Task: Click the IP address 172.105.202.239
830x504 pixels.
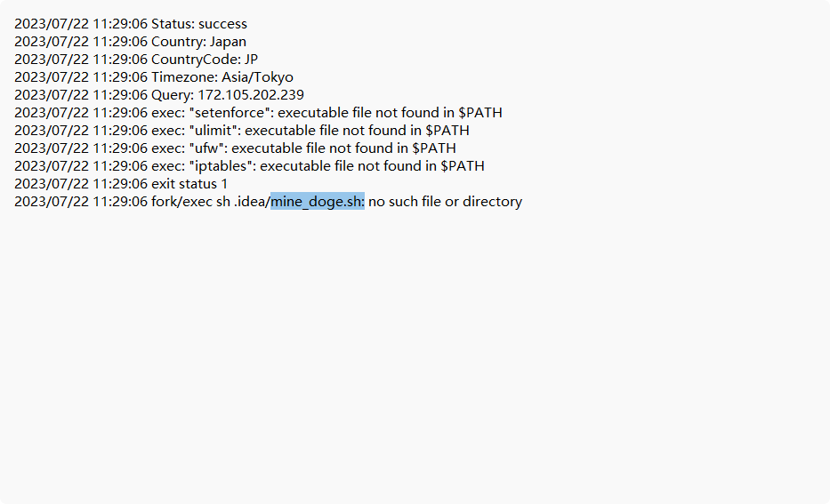Action: point(251,94)
